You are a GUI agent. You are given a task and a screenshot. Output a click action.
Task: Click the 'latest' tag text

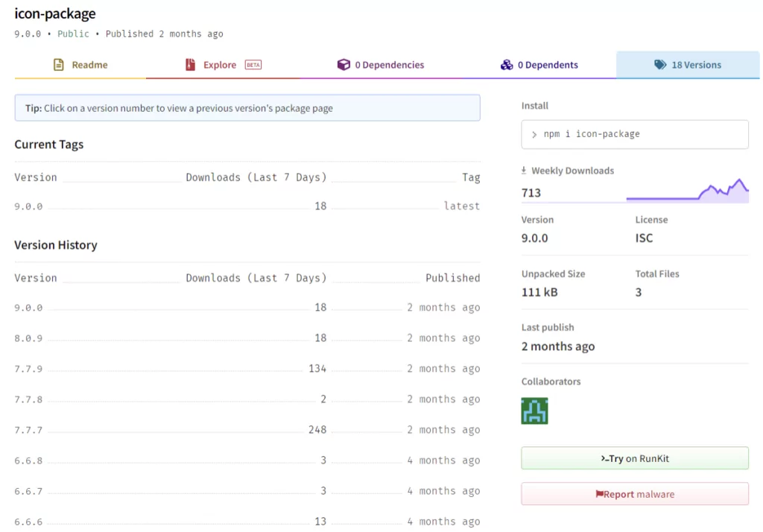pos(462,206)
